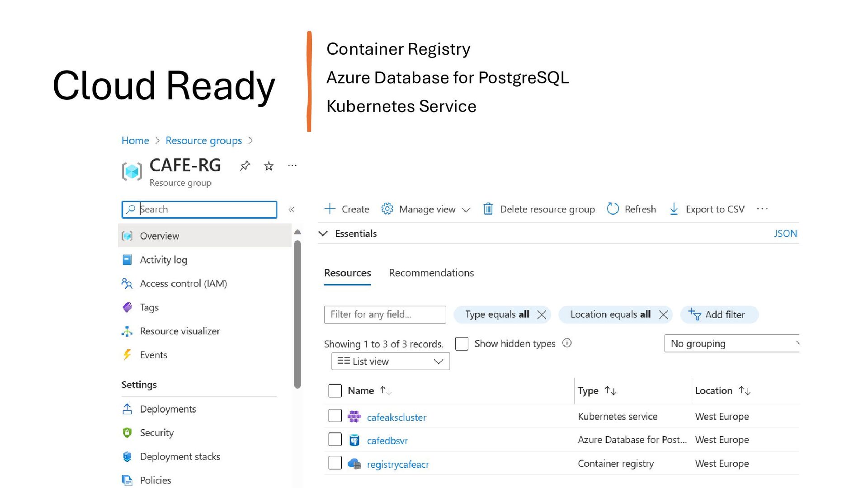Click the registrycafeacr container registry icon
The image size is (868, 488).
point(354,464)
